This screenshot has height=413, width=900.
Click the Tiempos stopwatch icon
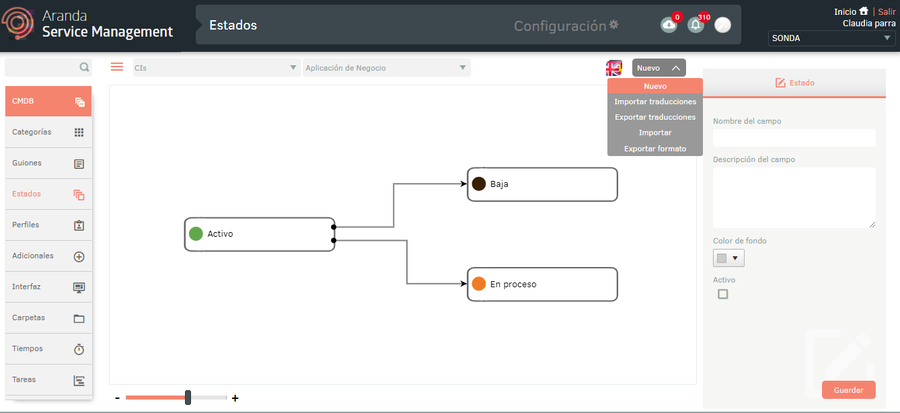point(79,349)
